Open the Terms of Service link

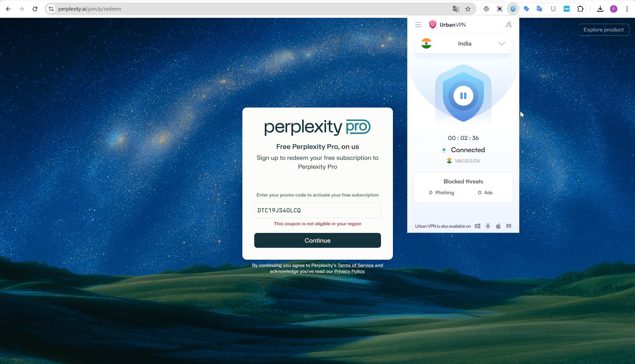355,265
